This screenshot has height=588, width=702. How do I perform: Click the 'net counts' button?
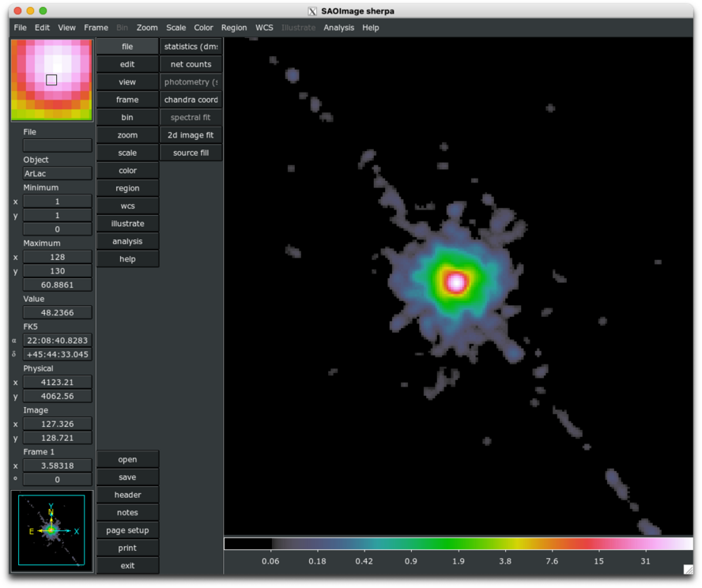(x=191, y=64)
